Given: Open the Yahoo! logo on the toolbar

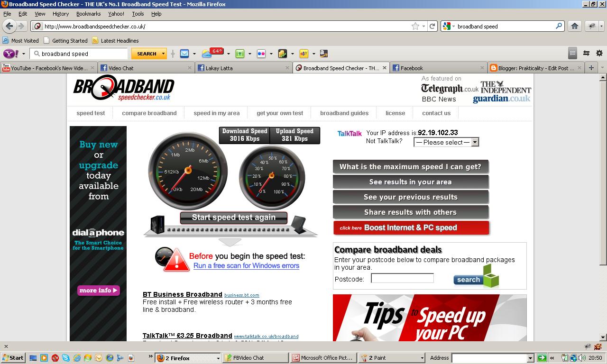Looking at the screenshot, I should [x=11, y=54].
